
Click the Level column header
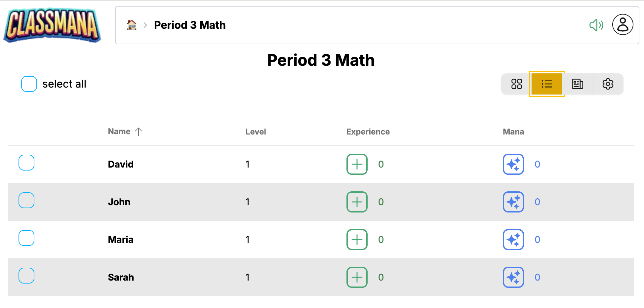click(x=256, y=132)
